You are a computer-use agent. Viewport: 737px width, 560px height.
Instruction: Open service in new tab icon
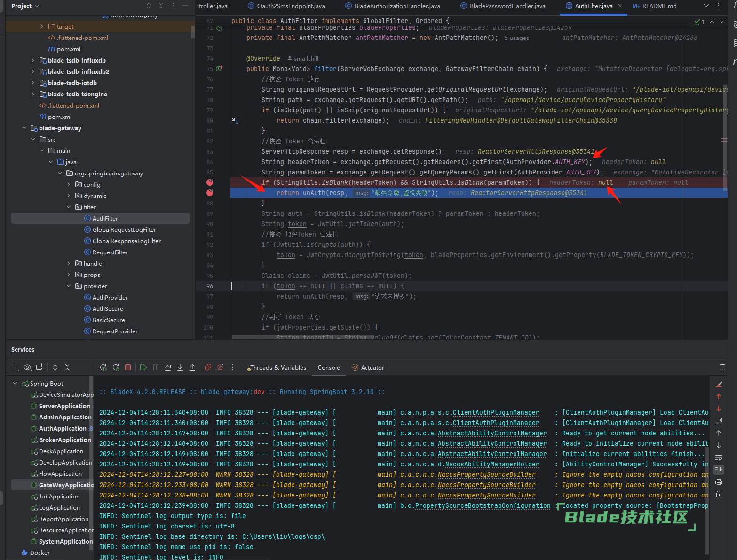click(x=40, y=367)
